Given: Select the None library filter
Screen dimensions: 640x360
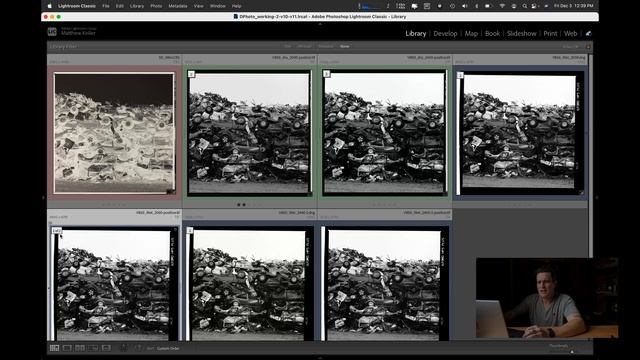Looking at the screenshot, I should click(x=344, y=47).
